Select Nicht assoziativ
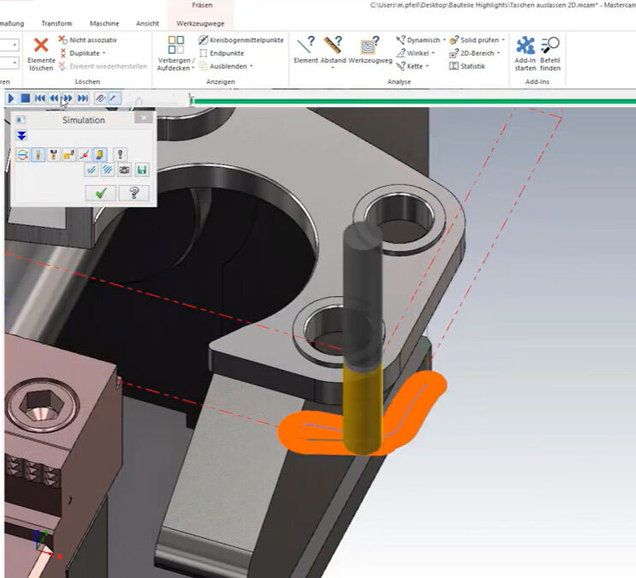The height and width of the screenshot is (578, 636). pyautogui.click(x=88, y=40)
